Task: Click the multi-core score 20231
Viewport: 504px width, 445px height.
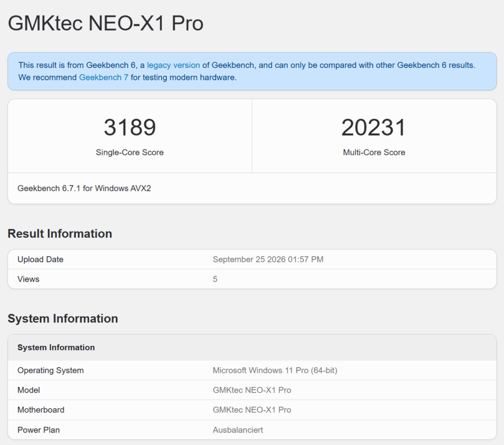Action: coord(374,127)
